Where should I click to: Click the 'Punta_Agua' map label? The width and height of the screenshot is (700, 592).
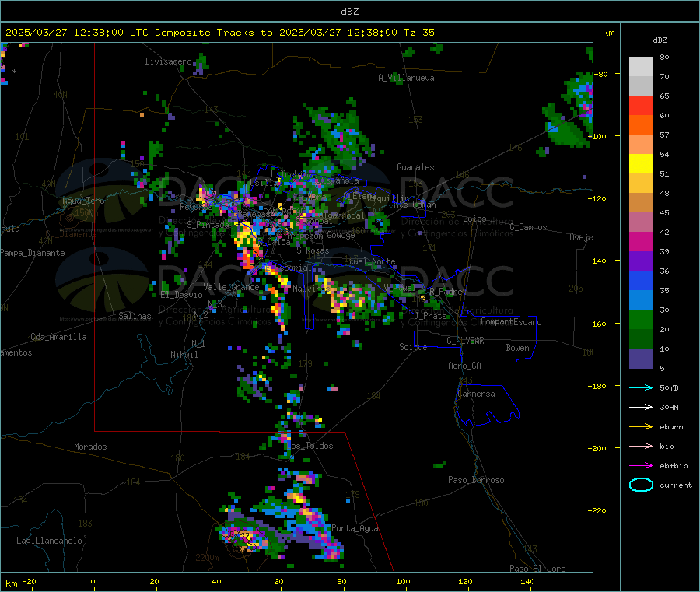355,528
